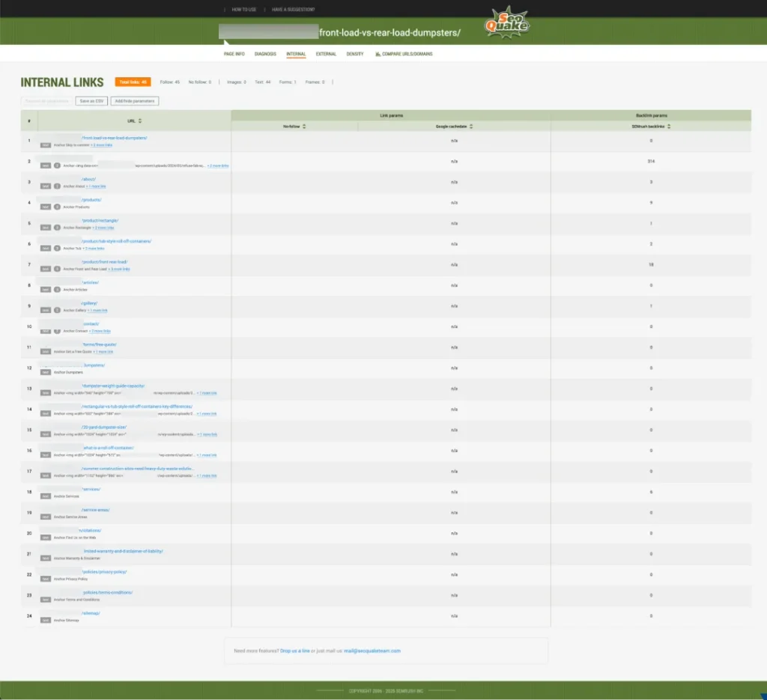This screenshot has height=700, width=767.
Task: Expand more links in the /contact/ row
Action: [100, 332]
